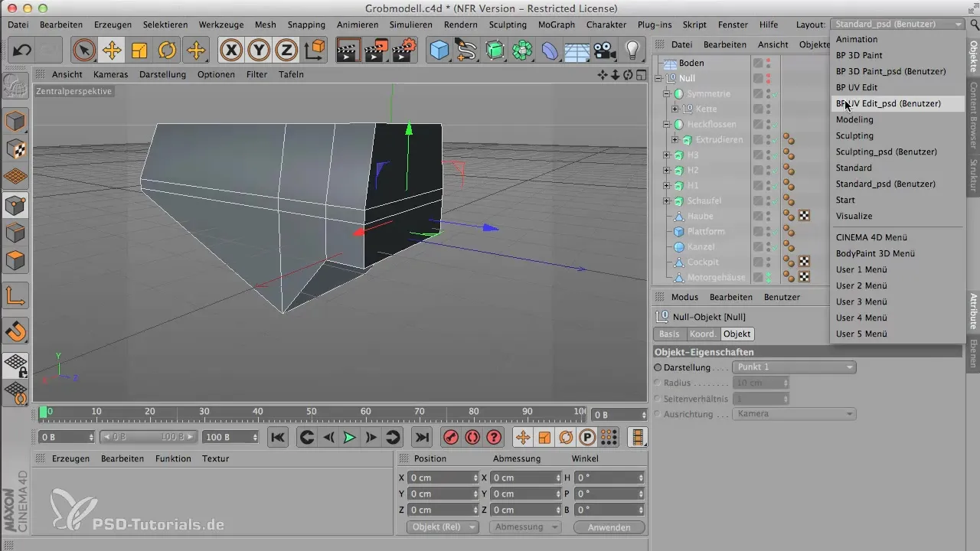This screenshot has width=980, height=551.
Task: Select the Live Selection tool
Action: pyautogui.click(x=84, y=51)
